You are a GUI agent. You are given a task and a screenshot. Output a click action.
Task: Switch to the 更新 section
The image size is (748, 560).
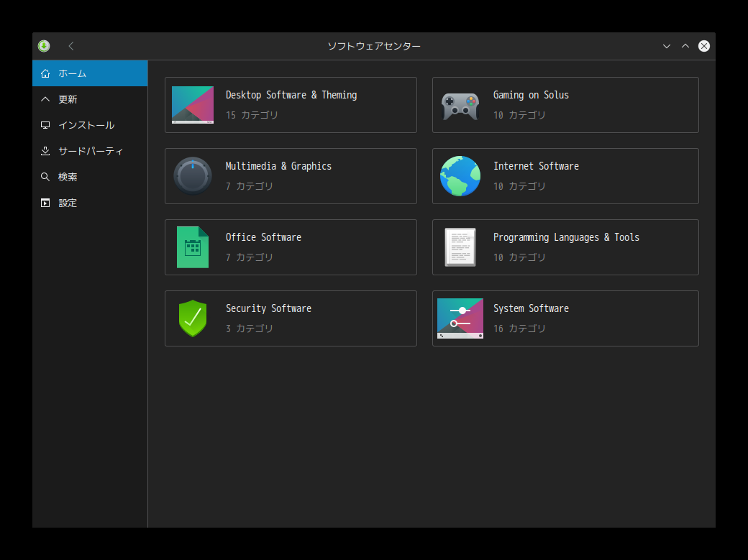90,99
